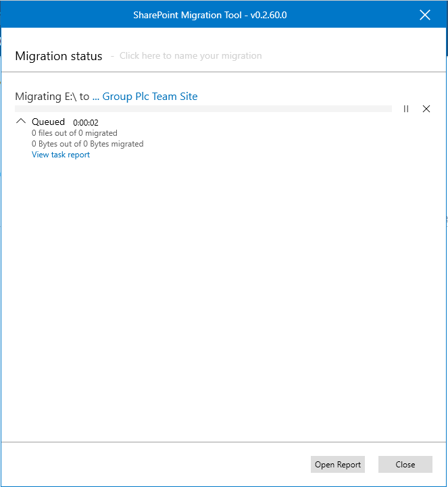Open the View task report link
The width and height of the screenshot is (448, 487).
61,155
